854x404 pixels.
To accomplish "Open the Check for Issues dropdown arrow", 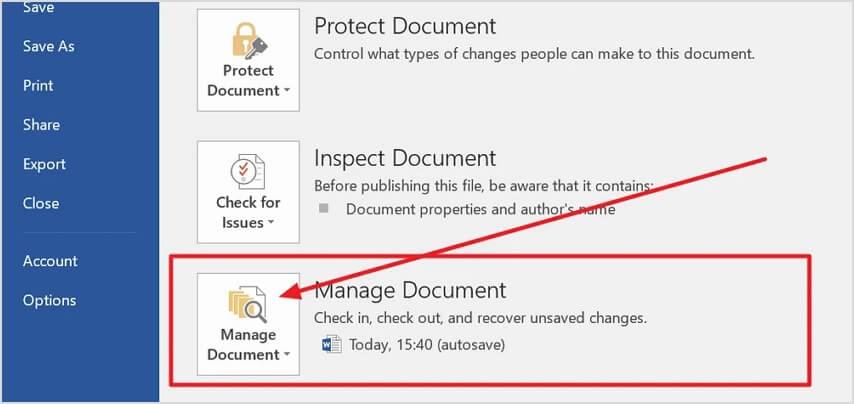I will tap(271, 223).
